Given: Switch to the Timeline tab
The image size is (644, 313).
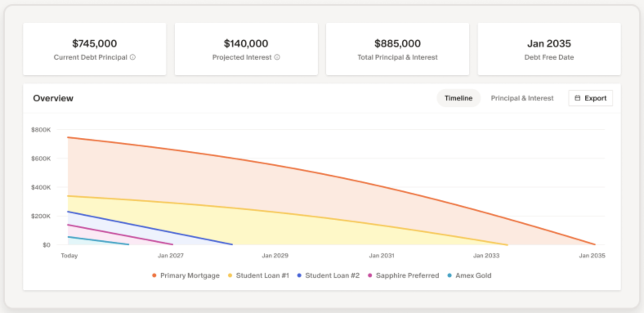Looking at the screenshot, I should (x=458, y=98).
